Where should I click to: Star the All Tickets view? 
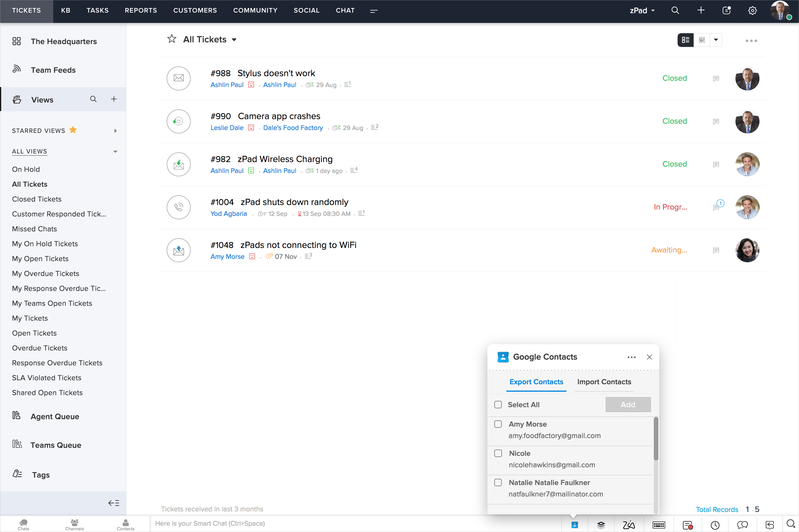172,39
